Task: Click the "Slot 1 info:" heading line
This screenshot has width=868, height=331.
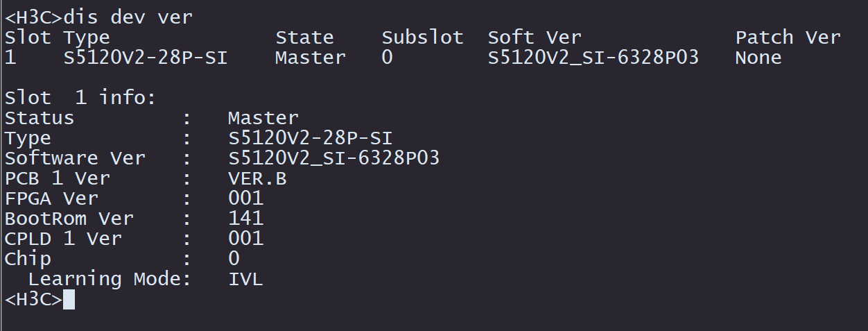Action: pyautogui.click(x=81, y=98)
